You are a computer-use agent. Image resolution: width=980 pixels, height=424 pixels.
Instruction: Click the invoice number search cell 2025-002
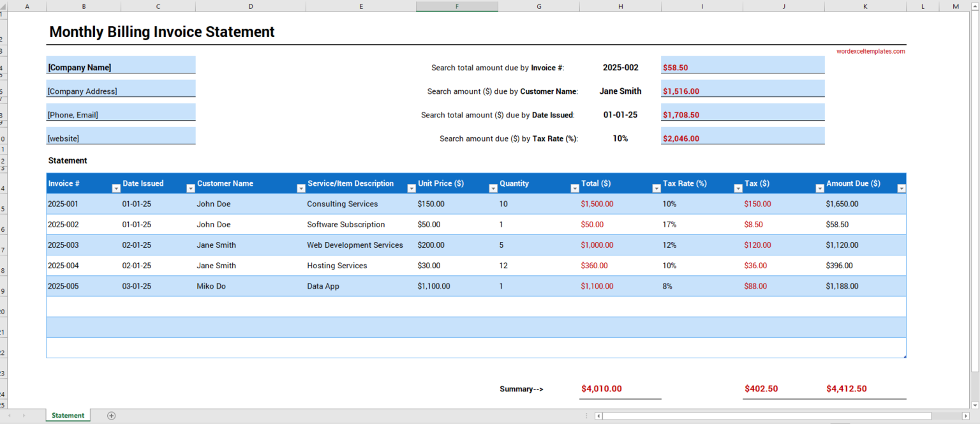(620, 67)
